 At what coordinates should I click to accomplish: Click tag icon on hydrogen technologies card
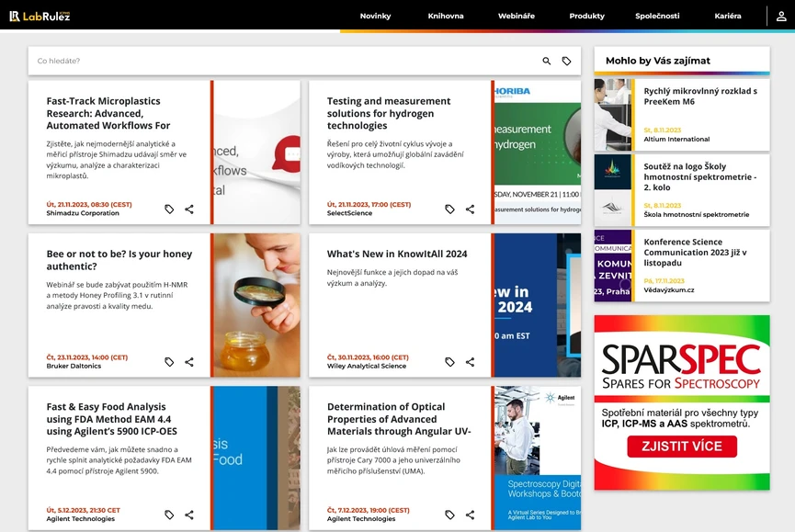tap(449, 209)
